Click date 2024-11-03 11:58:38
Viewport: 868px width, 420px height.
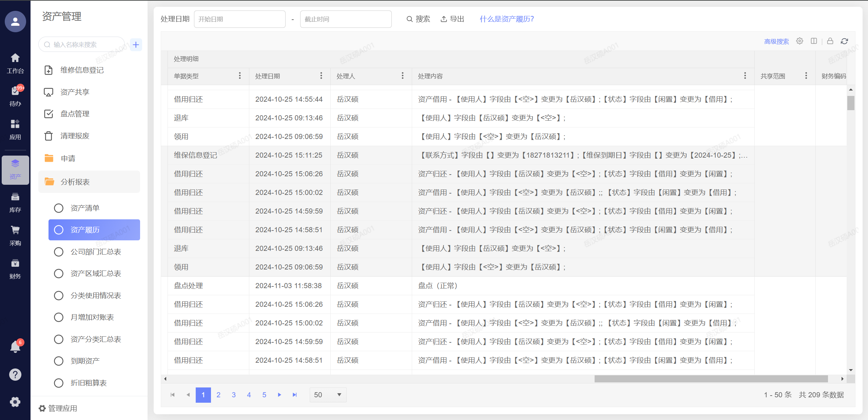pyautogui.click(x=288, y=286)
